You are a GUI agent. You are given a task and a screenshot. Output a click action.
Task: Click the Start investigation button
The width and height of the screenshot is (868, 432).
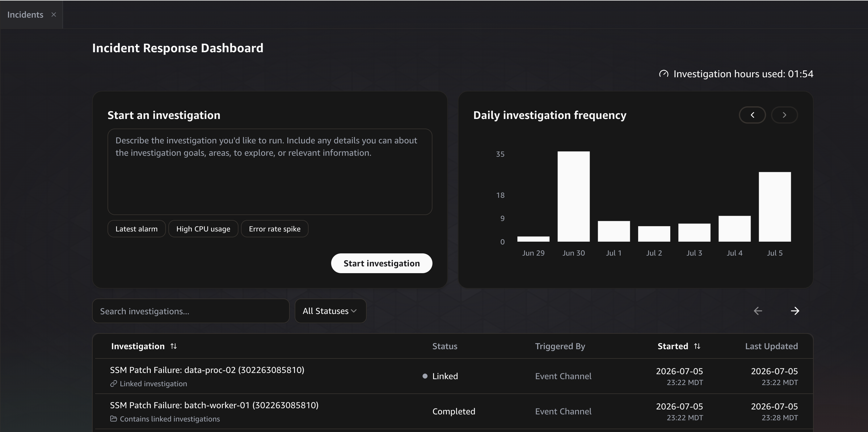coord(381,263)
